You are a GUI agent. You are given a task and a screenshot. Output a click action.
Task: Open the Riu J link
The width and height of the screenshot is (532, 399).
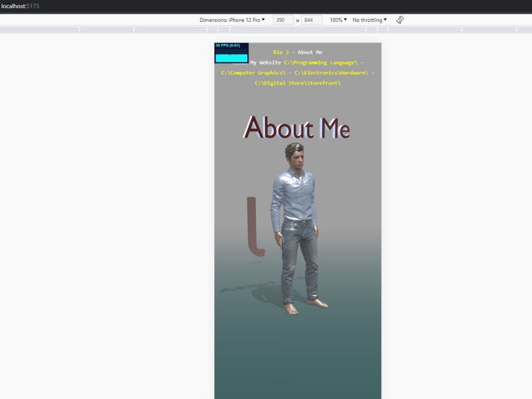point(281,52)
